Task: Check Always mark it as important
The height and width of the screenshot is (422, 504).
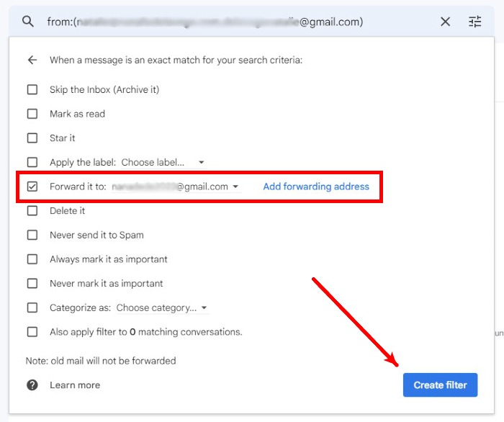Action: click(x=32, y=259)
